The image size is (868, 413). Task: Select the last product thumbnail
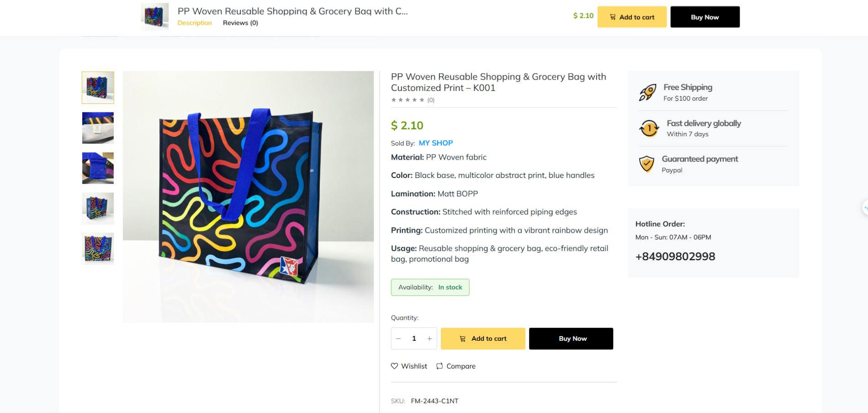98,249
